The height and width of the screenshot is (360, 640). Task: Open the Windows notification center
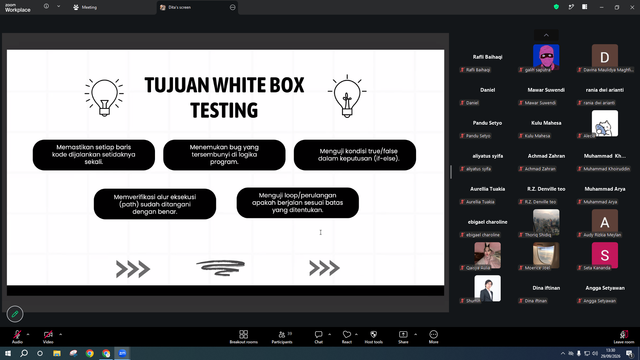click(x=630, y=353)
